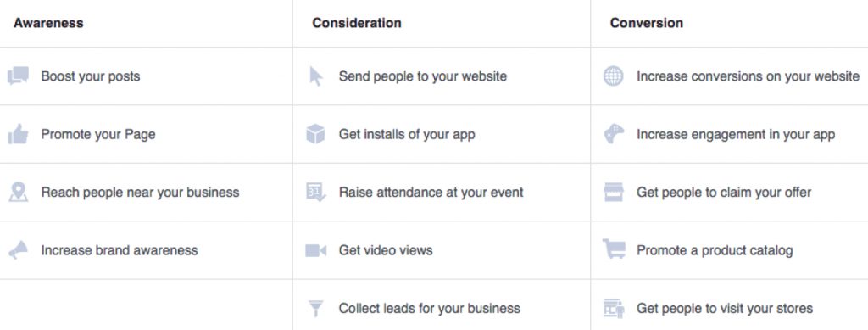This screenshot has height=330, width=868.
Task: Select Get people to visit your stores
Action: (729, 308)
